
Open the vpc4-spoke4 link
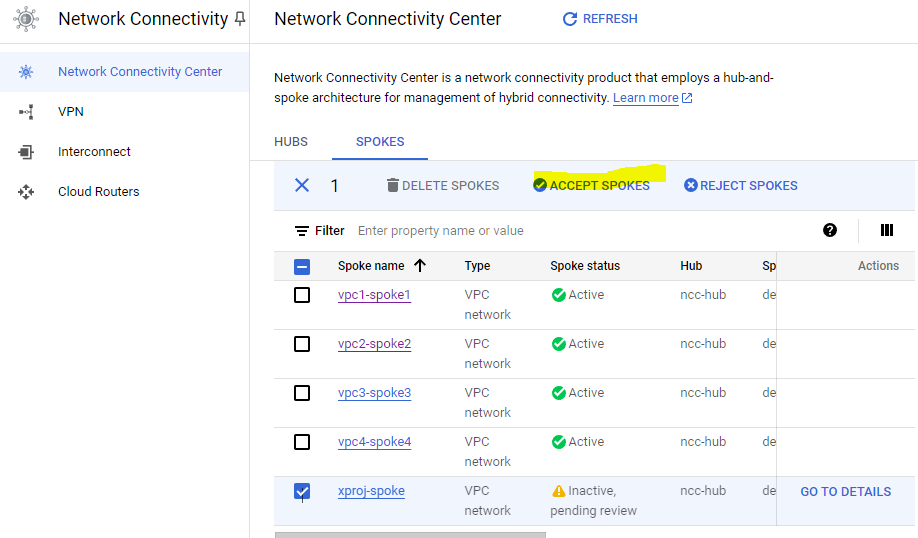click(x=374, y=441)
